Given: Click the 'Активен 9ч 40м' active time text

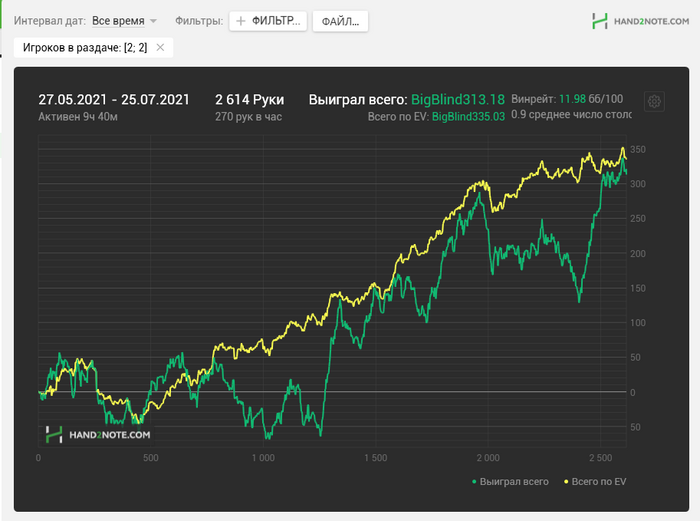Looking at the screenshot, I should click(78, 117).
